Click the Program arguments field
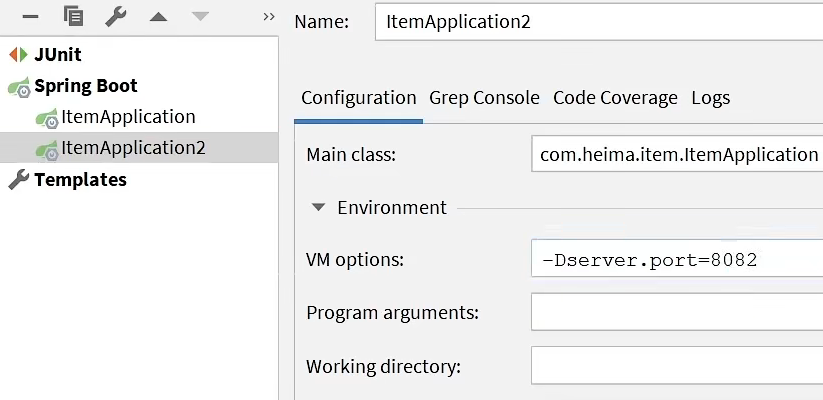Viewport: 823px width, 400px height. click(676, 312)
